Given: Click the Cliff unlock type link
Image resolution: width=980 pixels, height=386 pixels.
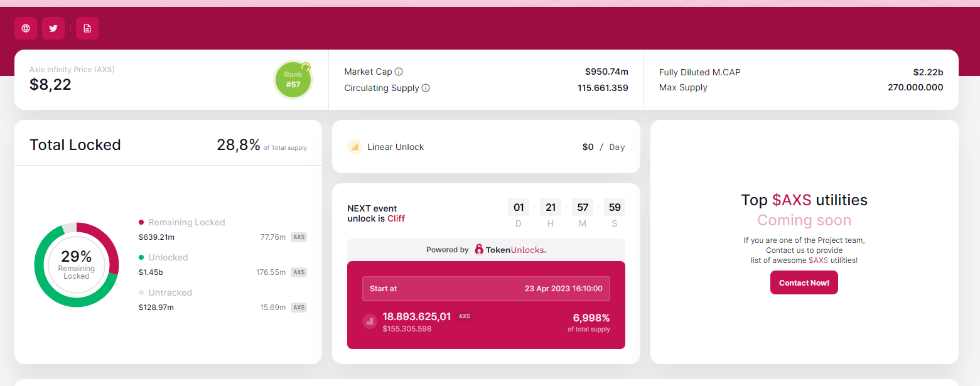Looking at the screenshot, I should 396,218.
